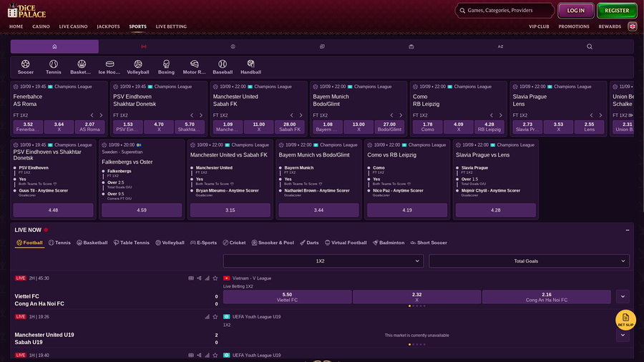Bet on AS Roma at 2.07
This screenshot has width=644, height=362.
pos(89,127)
